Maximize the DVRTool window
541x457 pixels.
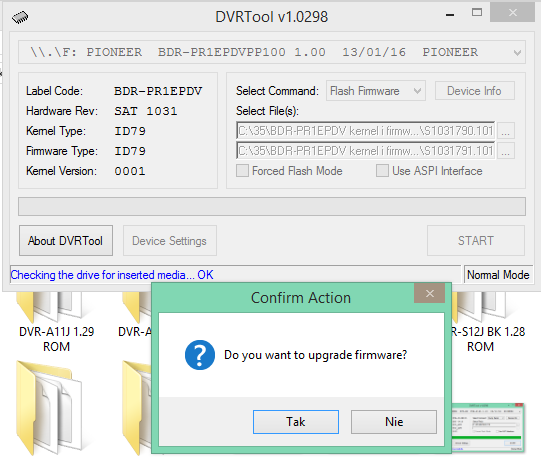pos(477,13)
